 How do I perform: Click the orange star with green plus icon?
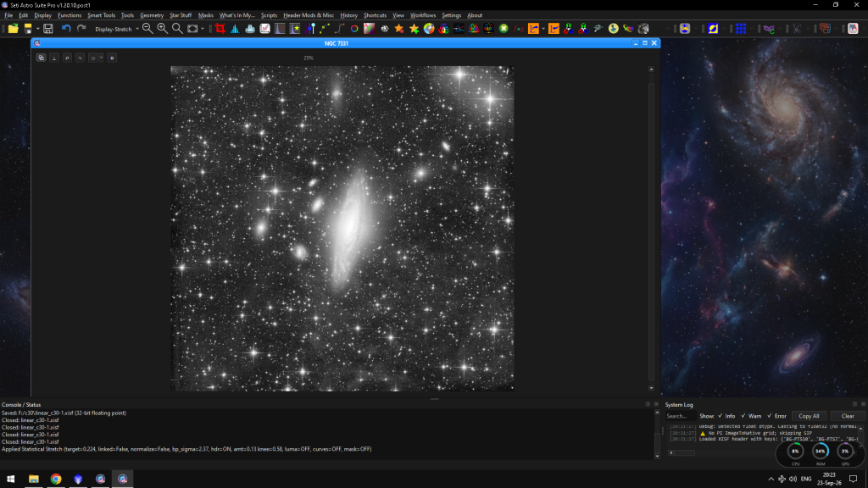[x=414, y=29]
